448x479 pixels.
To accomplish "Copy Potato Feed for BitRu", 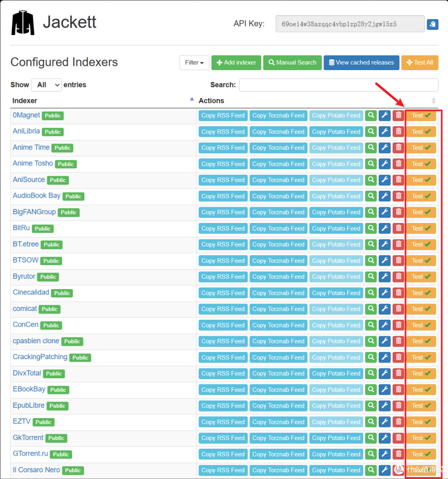I will click(336, 228).
